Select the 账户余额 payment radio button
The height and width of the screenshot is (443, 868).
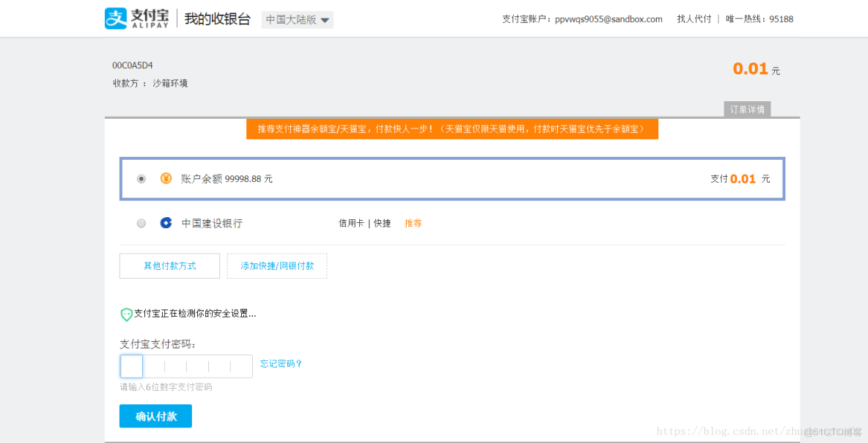tap(141, 178)
